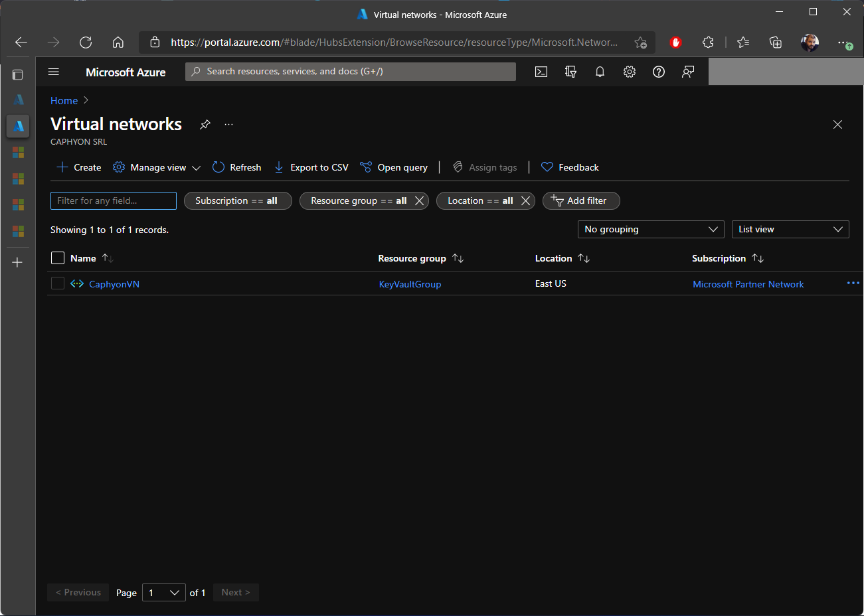Open browser Settings and more menu
Screen dimensions: 864x616
point(843,42)
